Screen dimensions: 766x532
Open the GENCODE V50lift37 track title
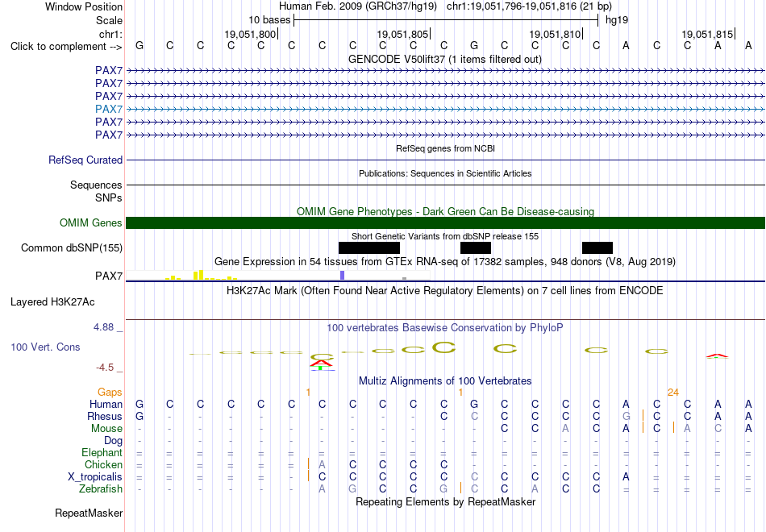click(x=445, y=59)
